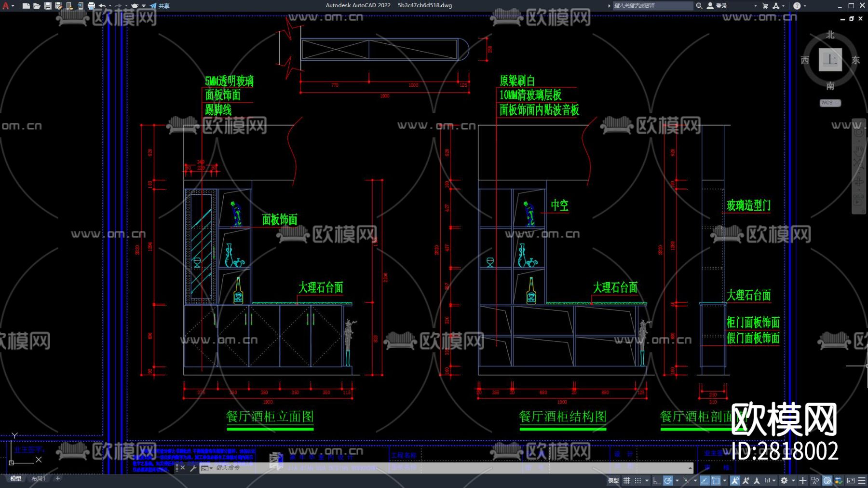The width and height of the screenshot is (868, 488).
Task: Share the drawing via 共享
Action: (x=160, y=6)
